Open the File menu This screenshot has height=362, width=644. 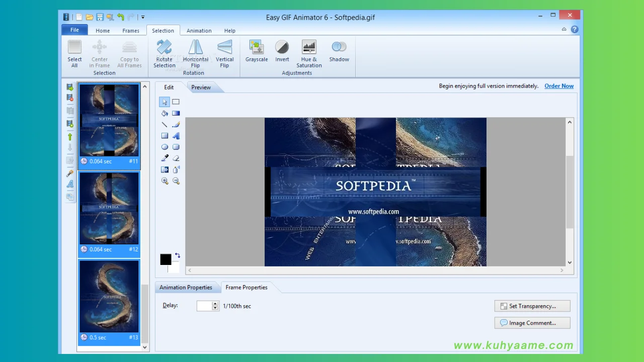[x=74, y=30]
